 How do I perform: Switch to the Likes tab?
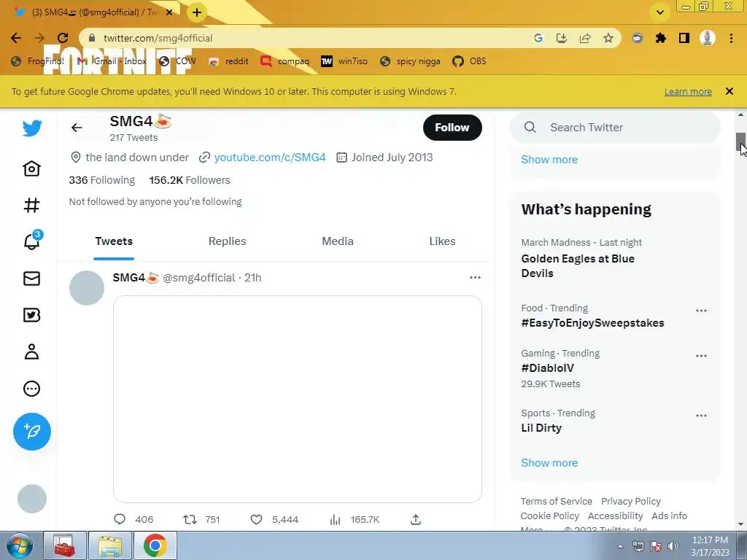[442, 241]
